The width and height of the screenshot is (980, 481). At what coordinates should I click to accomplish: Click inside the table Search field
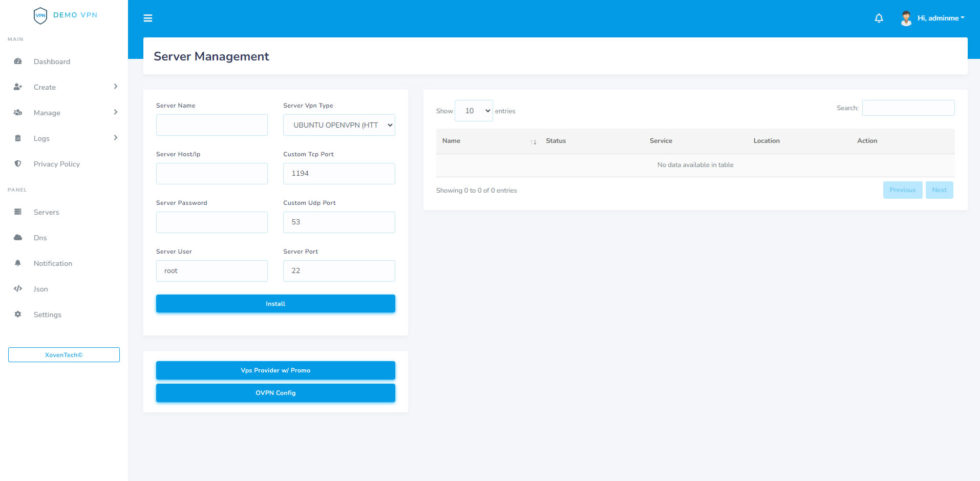click(908, 108)
